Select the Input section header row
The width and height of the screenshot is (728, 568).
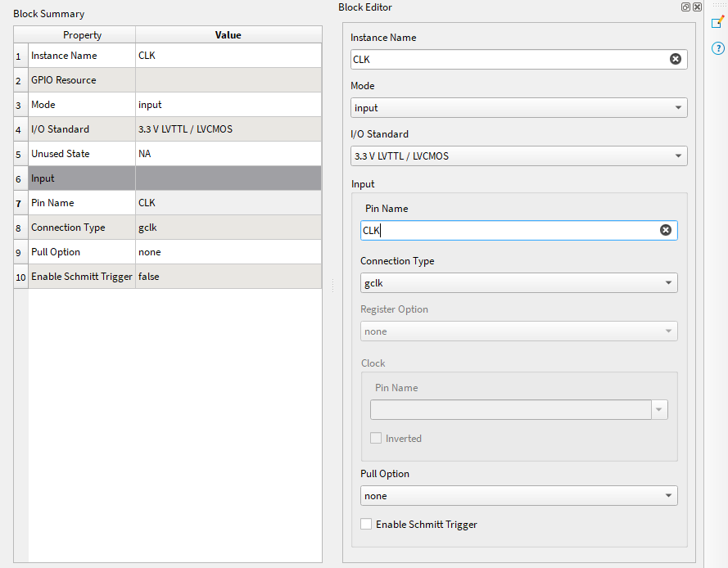(82, 178)
